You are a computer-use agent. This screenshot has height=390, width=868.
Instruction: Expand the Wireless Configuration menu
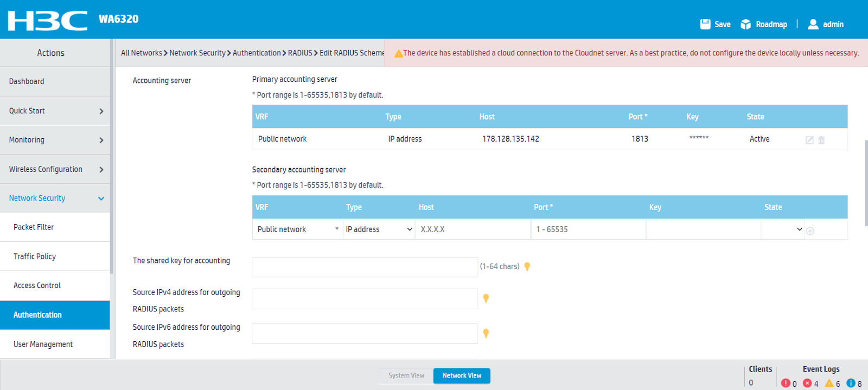point(55,169)
